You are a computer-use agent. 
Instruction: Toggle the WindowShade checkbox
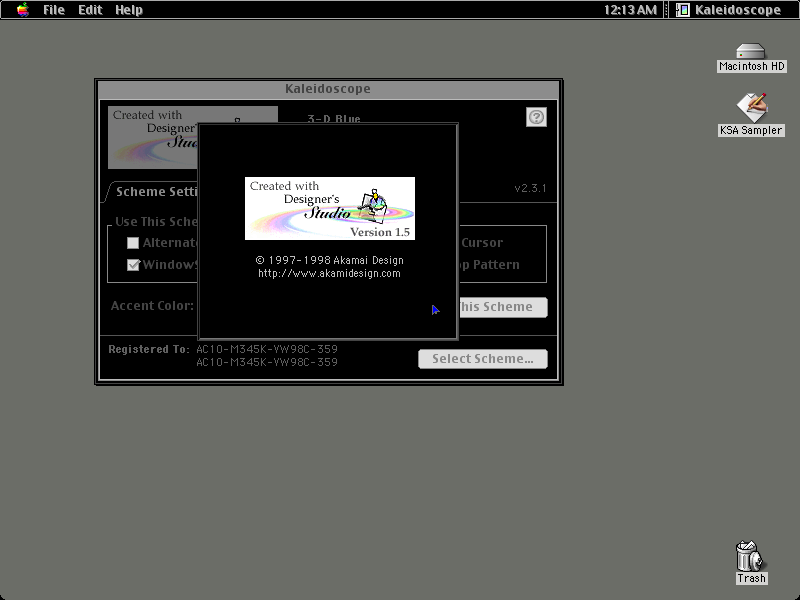pos(133,265)
